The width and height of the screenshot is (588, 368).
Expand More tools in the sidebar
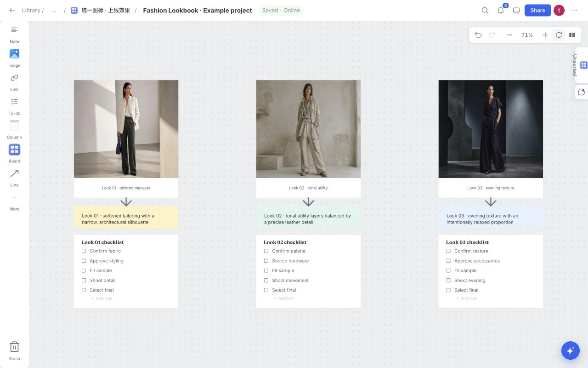click(14, 202)
